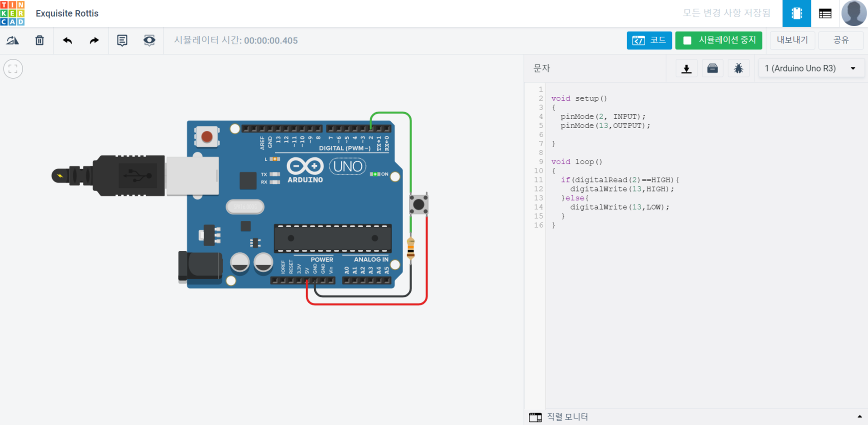Redo action with forward arrow
This screenshot has width=868, height=425.
tap(94, 40)
